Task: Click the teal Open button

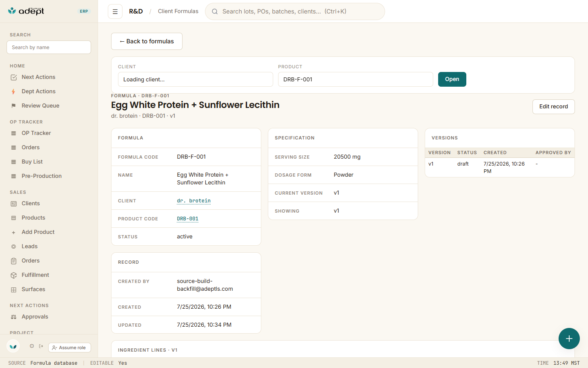Action: click(x=452, y=79)
